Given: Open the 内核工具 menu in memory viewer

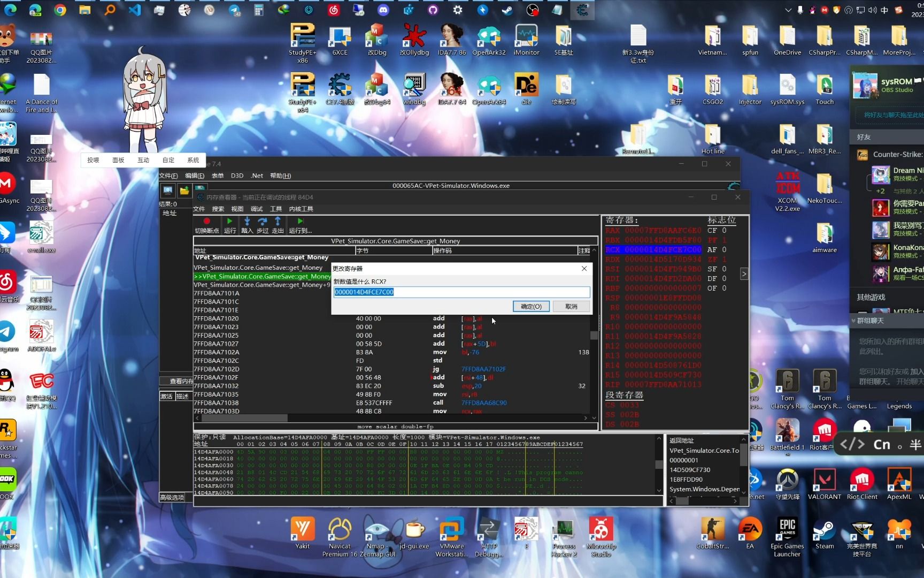Looking at the screenshot, I should tap(301, 209).
